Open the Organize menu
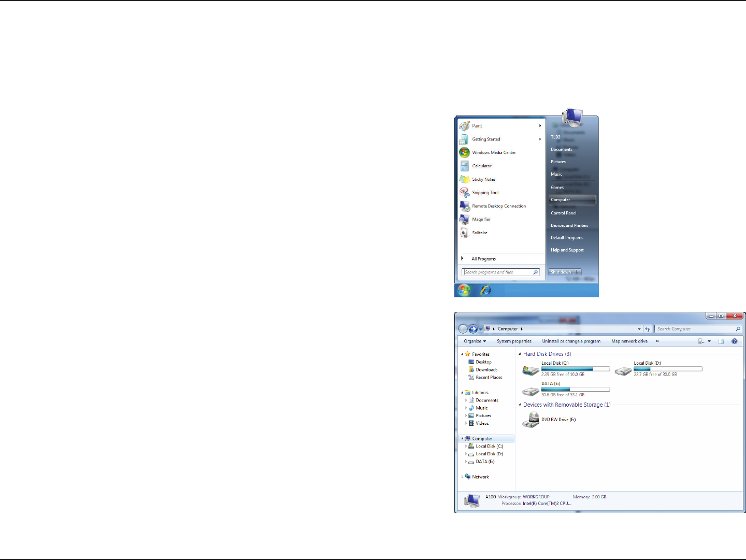 click(x=475, y=341)
